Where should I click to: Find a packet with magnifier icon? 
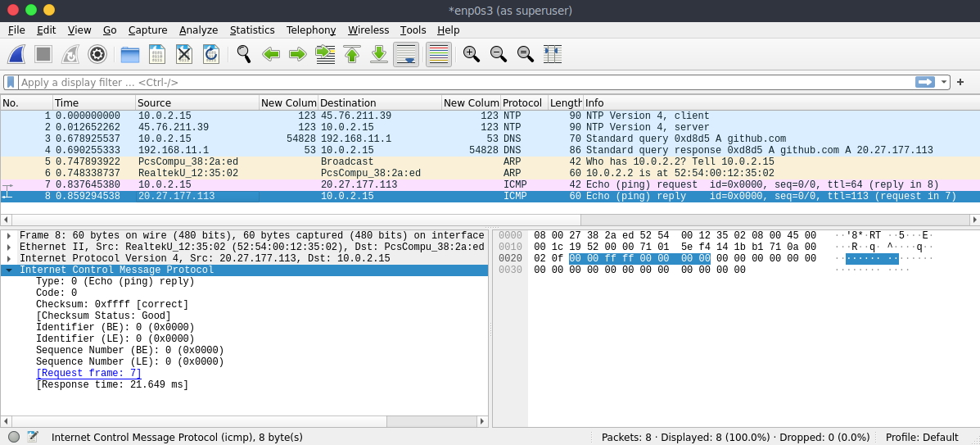click(x=244, y=54)
